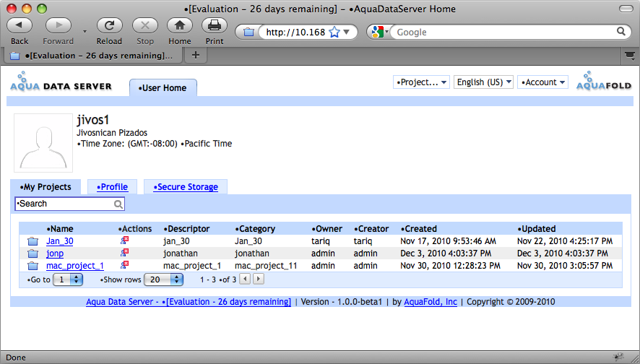The image size is (640, 364).
Task: Go back with the Back arrow button
Action: click(x=20, y=25)
